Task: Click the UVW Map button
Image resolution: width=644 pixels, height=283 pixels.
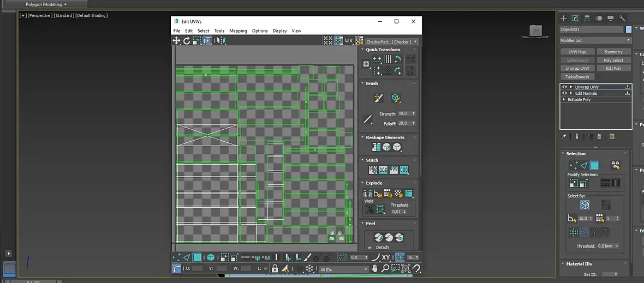Action: 577,52
